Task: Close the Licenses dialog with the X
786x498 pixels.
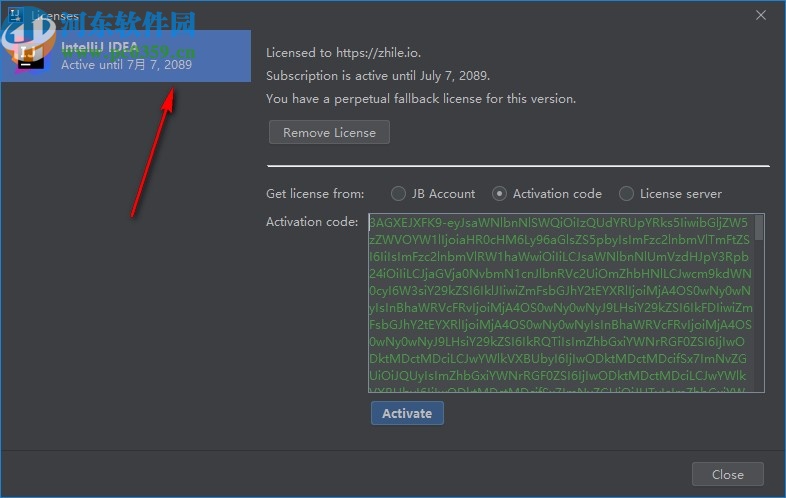Action: pyautogui.click(x=761, y=16)
